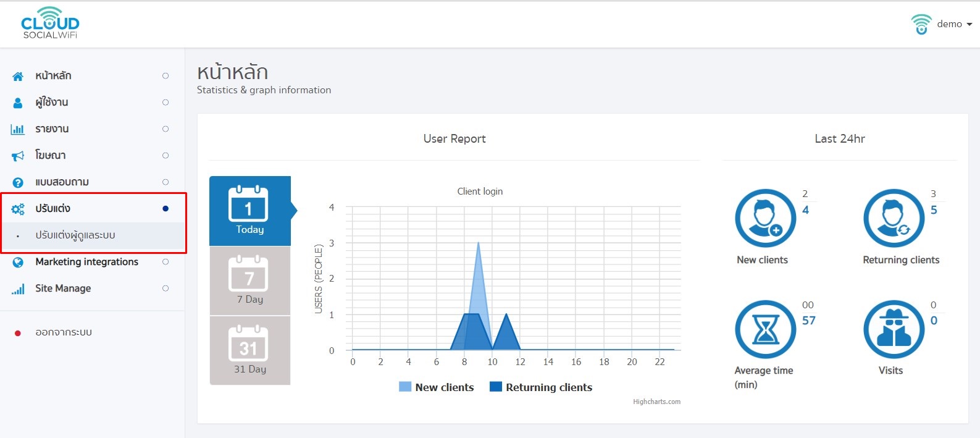The height and width of the screenshot is (438, 980).
Task: Expand Site Manage using its circle indicator
Action: point(165,288)
